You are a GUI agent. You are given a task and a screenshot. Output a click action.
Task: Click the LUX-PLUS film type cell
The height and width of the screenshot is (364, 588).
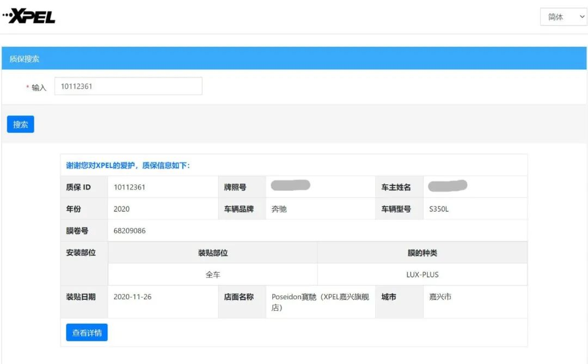pyautogui.click(x=422, y=274)
